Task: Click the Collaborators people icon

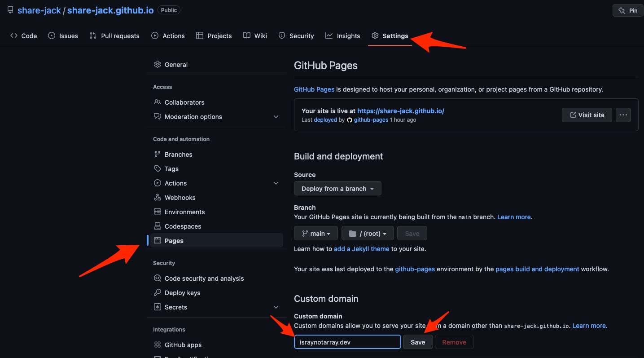Action: (158, 102)
